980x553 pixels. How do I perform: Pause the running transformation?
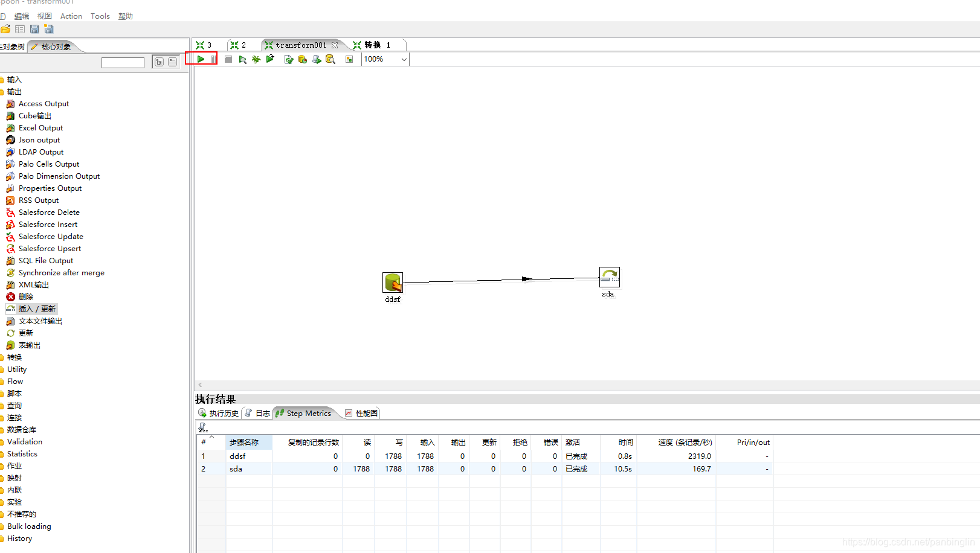(213, 59)
